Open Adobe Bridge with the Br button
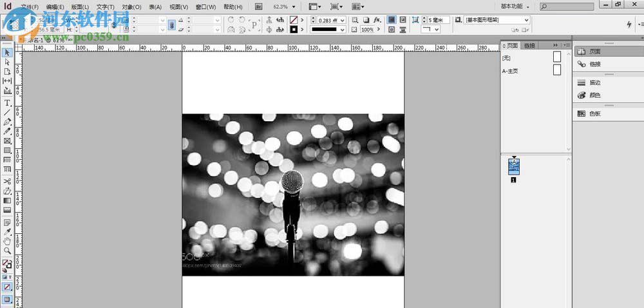The height and width of the screenshot is (308, 644). pos(258,6)
